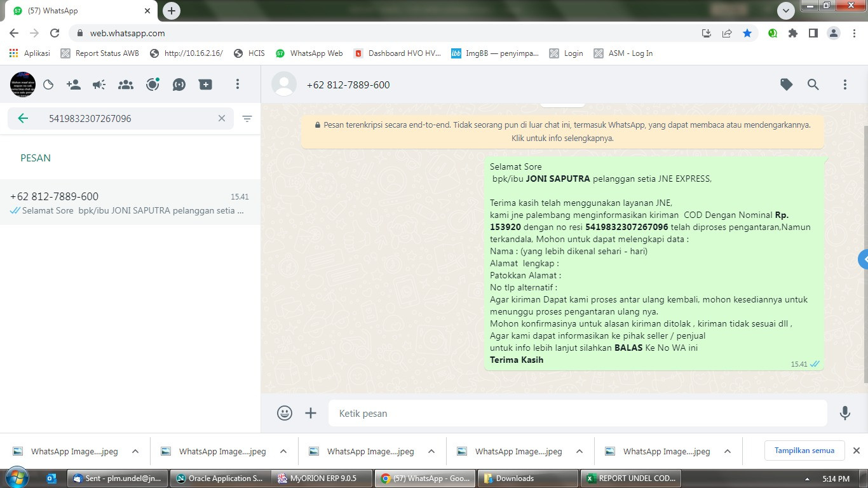Open the Status circle icon
This screenshot has height=488, width=868.
(x=153, y=85)
